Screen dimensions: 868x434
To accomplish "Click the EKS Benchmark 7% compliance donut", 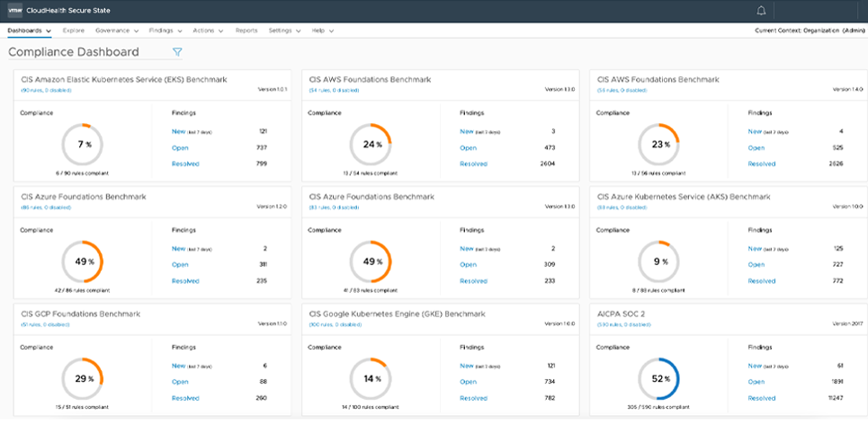I will coord(85,145).
